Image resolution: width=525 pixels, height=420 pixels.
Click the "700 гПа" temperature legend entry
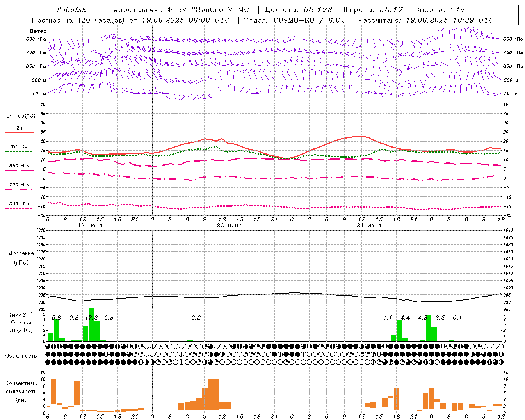[x=19, y=185]
